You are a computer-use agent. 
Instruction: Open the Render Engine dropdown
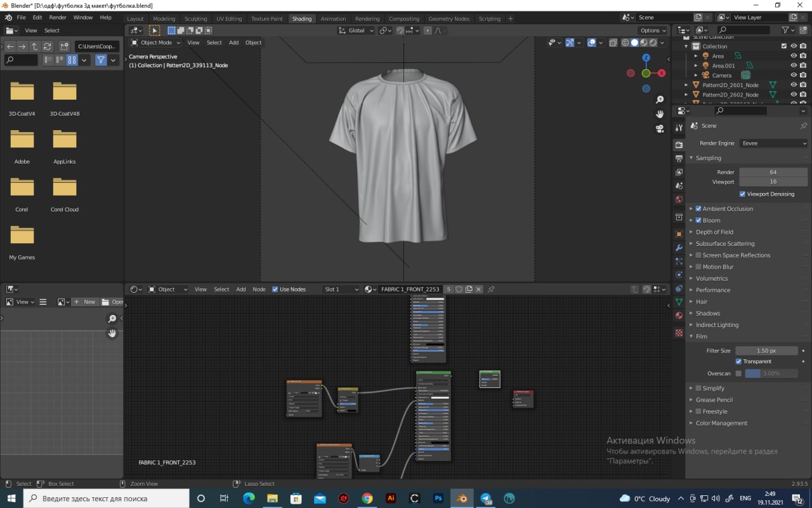coord(774,143)
